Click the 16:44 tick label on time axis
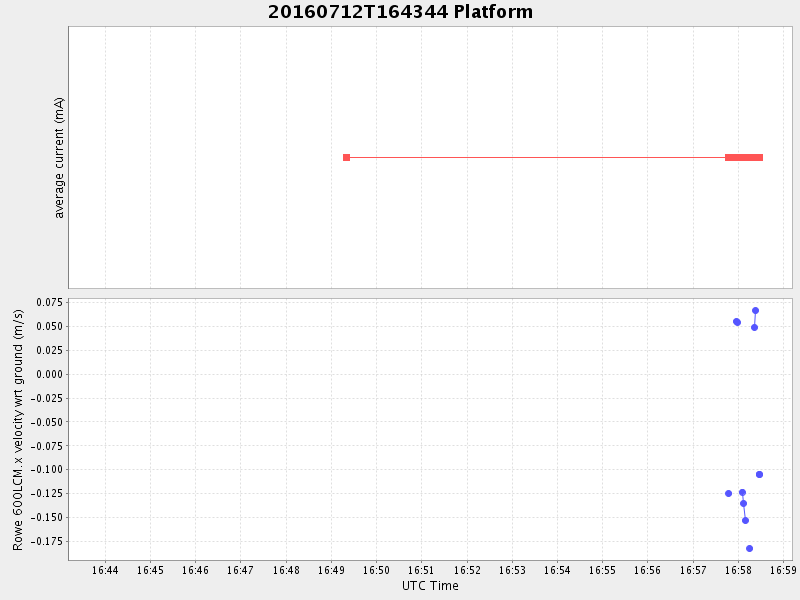Image resolution: width=800 pixels, height=600 pixels. pos(105,570)
